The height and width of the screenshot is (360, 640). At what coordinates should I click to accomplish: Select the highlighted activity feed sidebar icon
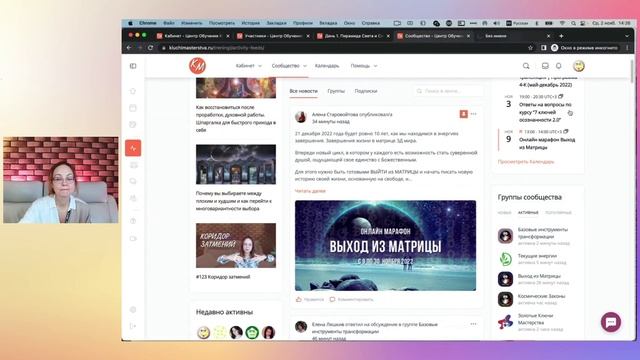[x=133, y=148]
